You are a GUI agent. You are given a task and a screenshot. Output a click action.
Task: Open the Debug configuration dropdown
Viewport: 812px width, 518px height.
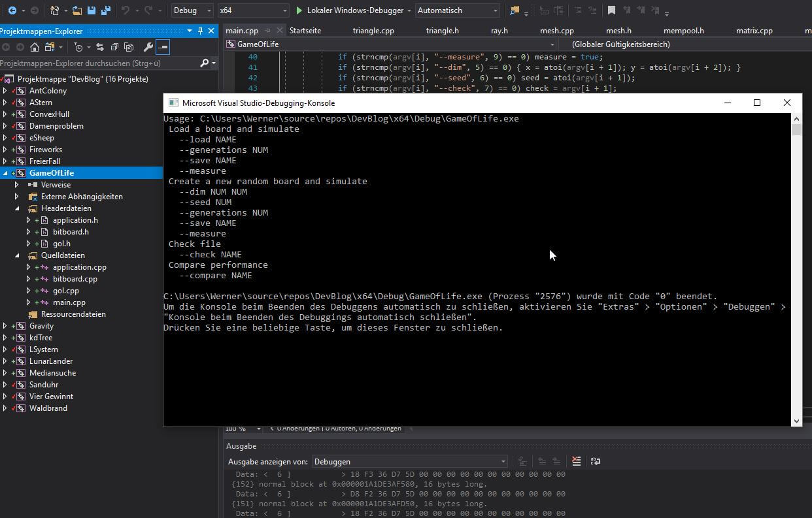click(192, 10)
